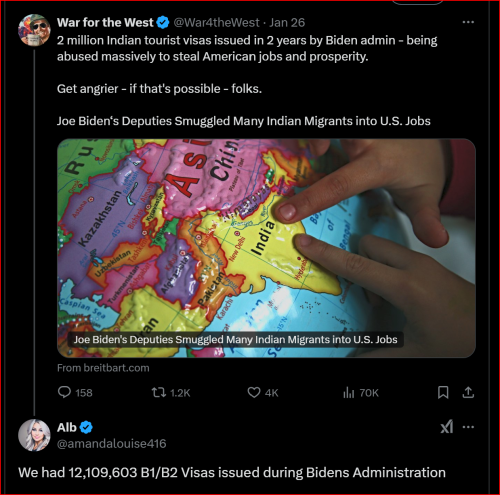Viewport: 500px width, 495px height.
Task: Open the Breitbart article map image
Action: [266, 248]
